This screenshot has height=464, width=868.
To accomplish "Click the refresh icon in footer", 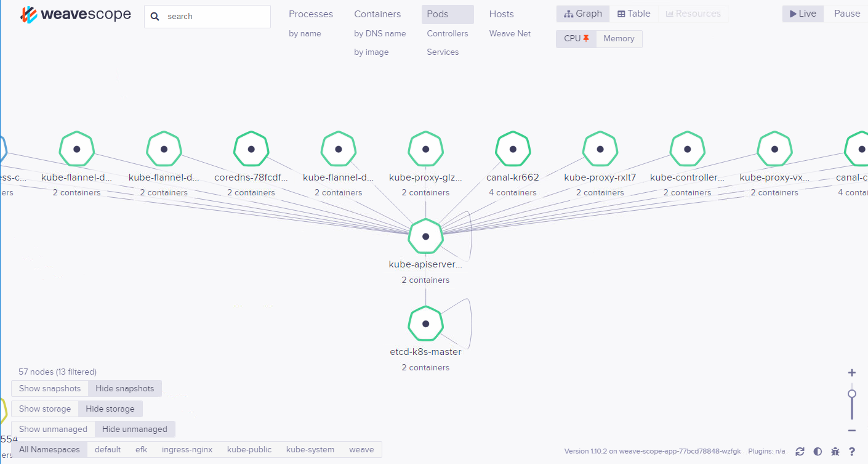I will coord(800,451).
